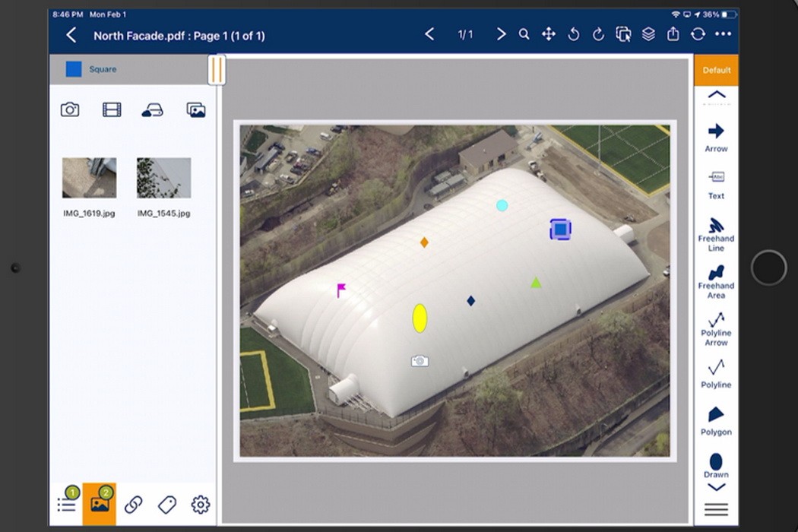Open the camera capture icon
The width and height of the screenshot is (798, 532).
[x=70, y=110]
